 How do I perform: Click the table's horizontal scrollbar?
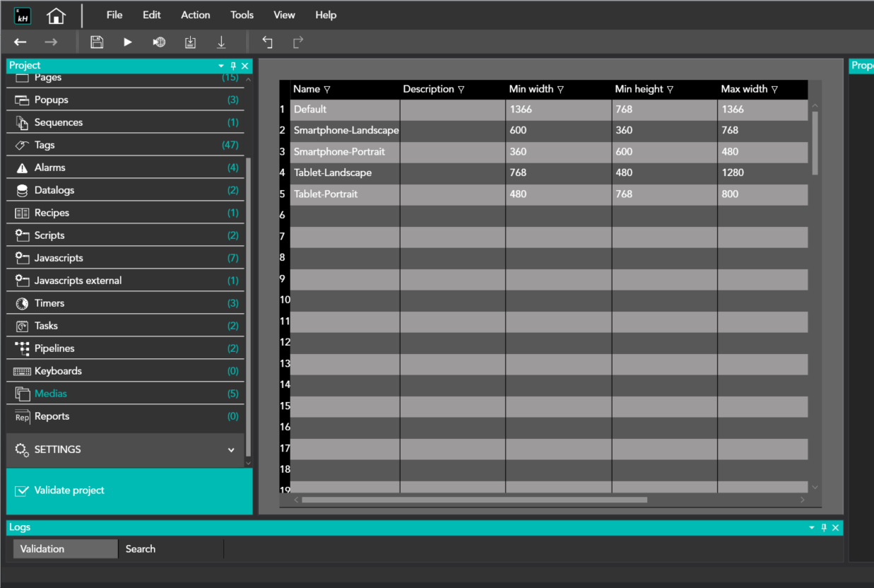pos(473,500)
